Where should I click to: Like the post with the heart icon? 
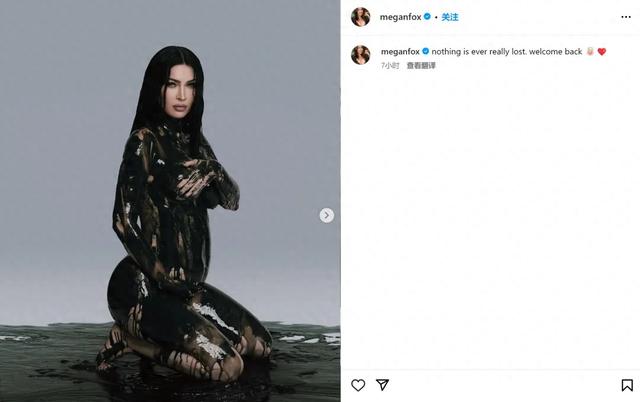tap(358, 385)
